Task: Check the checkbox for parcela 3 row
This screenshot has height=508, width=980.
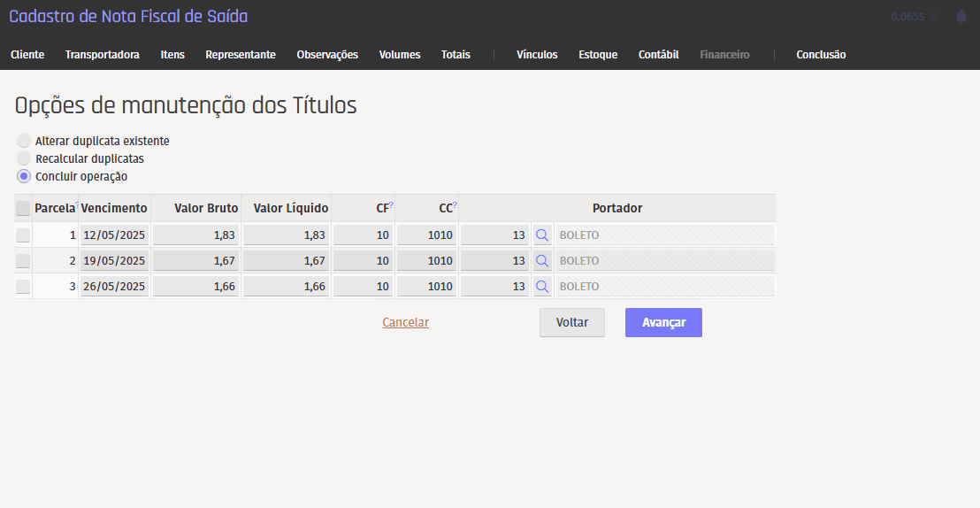Action: (x=23, y=287)
